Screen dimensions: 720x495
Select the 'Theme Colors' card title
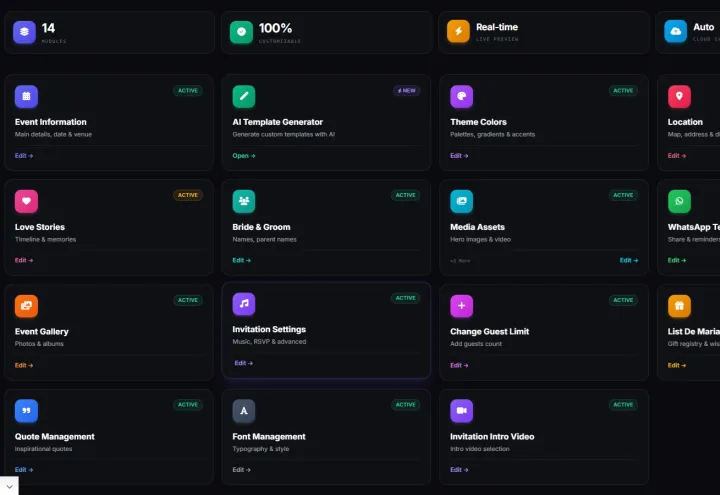point(478,122)
